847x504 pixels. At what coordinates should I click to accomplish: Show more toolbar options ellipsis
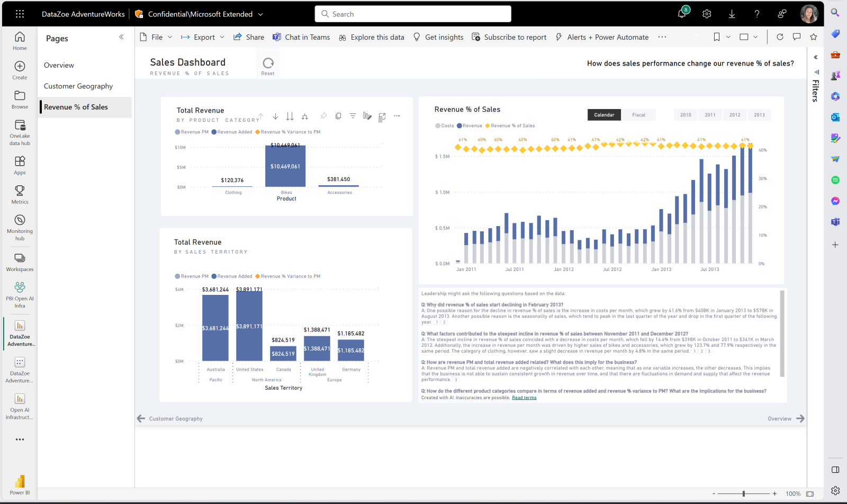pos(662,37)
